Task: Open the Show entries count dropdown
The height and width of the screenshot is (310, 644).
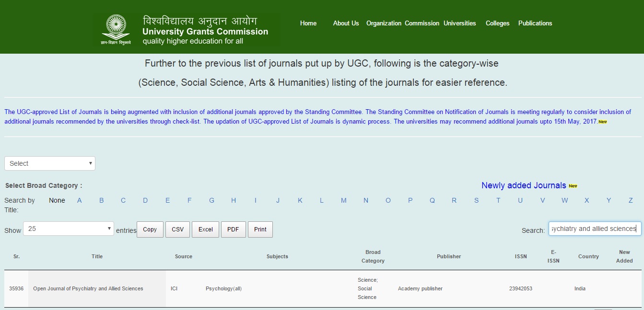Action: point(69,229)
